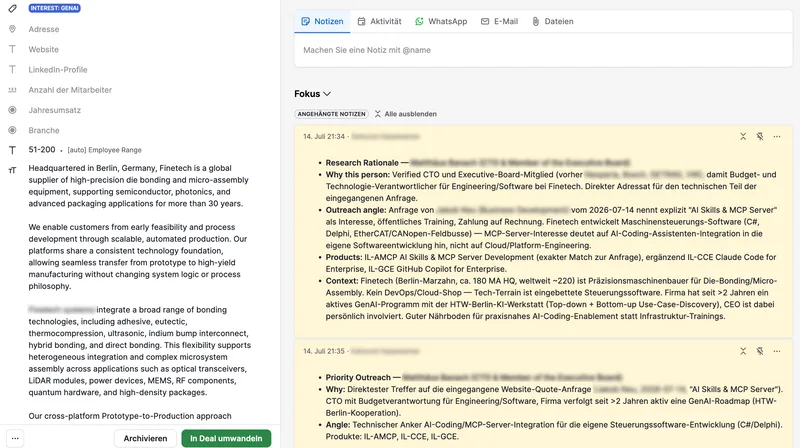This screenshot has width=800, height=448.
Task: Click the circle icon beside Jahresumsatz
Action: tap(12, 110)
